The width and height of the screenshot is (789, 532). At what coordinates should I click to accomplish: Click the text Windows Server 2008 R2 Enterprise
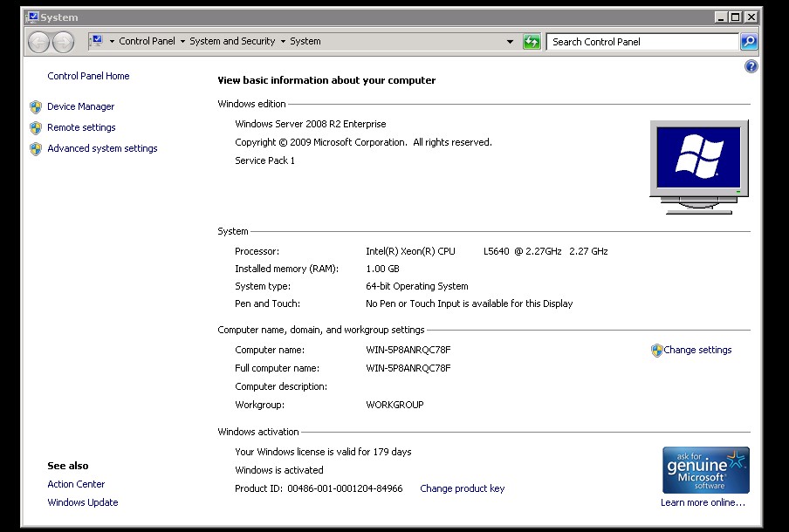[311, 124]
